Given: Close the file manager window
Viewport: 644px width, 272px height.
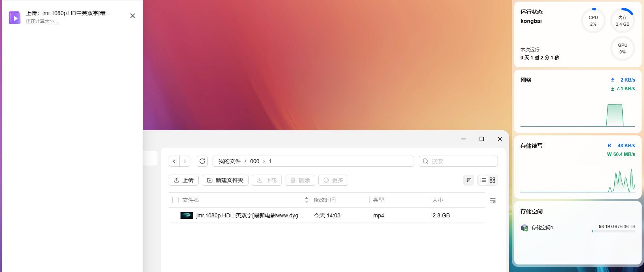Looking at the screenshot, I should coord(500,139).
